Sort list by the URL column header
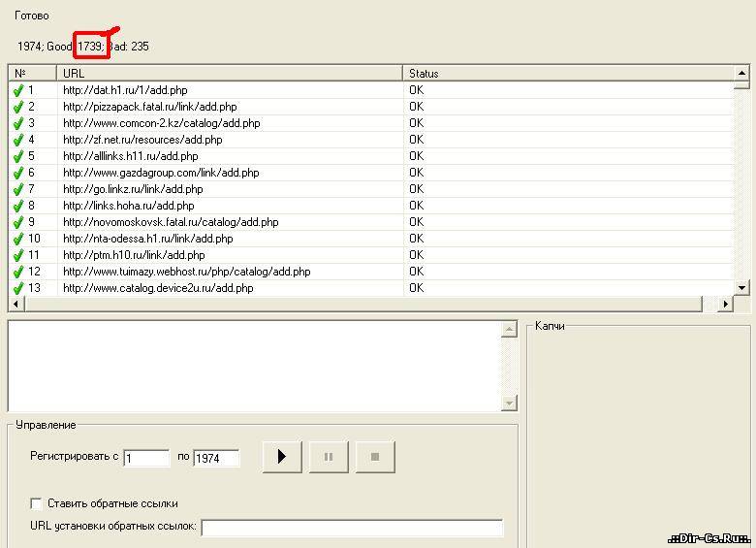This screenshot has width=756, height=548. (230, 73)
